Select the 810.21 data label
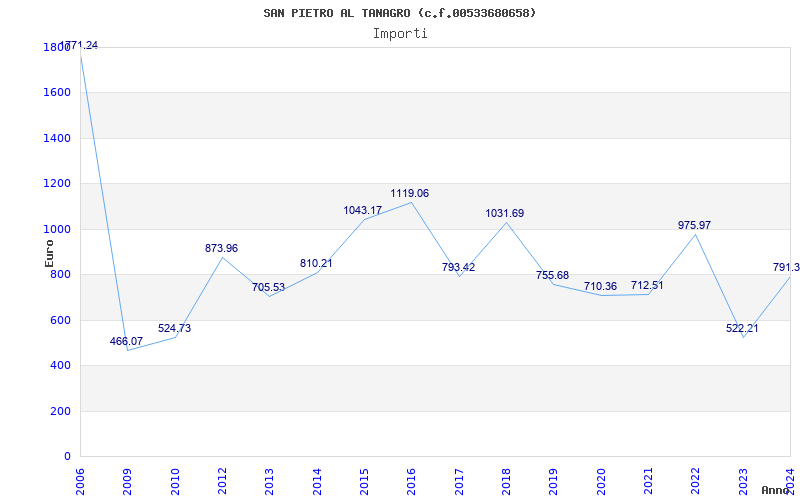 316,263
